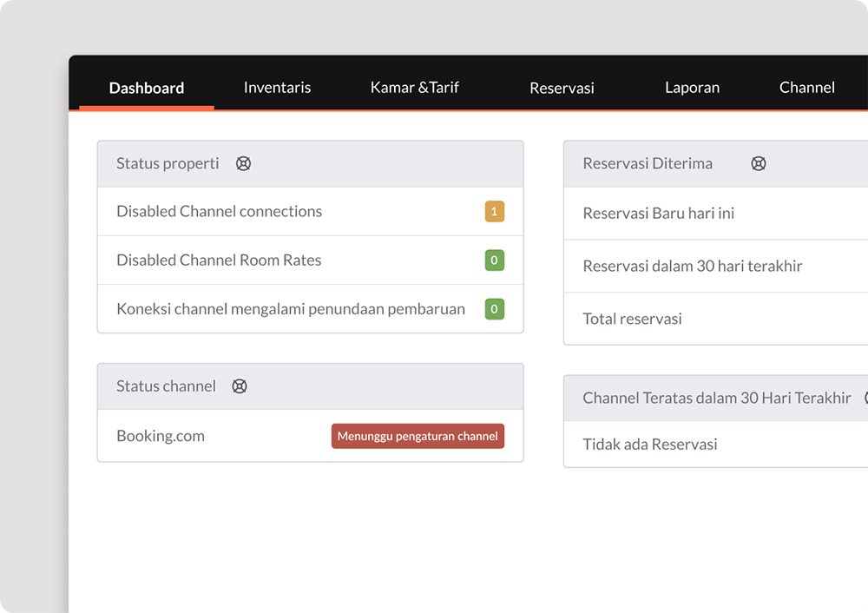The width and height of the screenshot is (868, 613).
Task: Switch to the Inventaris tab
Action: click(x=277, y=88)
